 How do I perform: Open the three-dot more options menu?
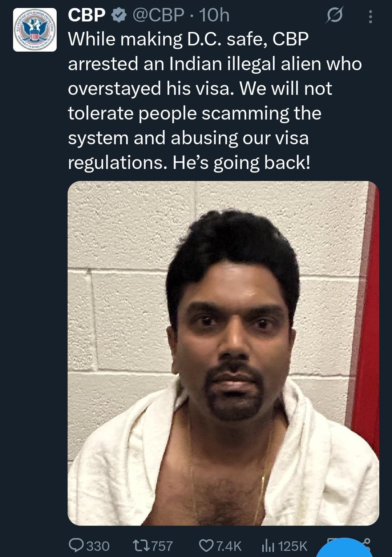(370, 16)
